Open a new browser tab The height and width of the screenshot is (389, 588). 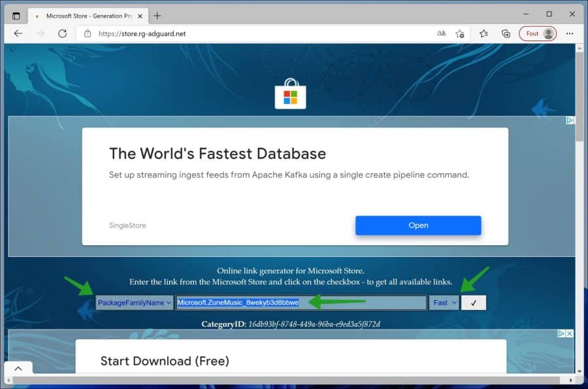point(157,16)
